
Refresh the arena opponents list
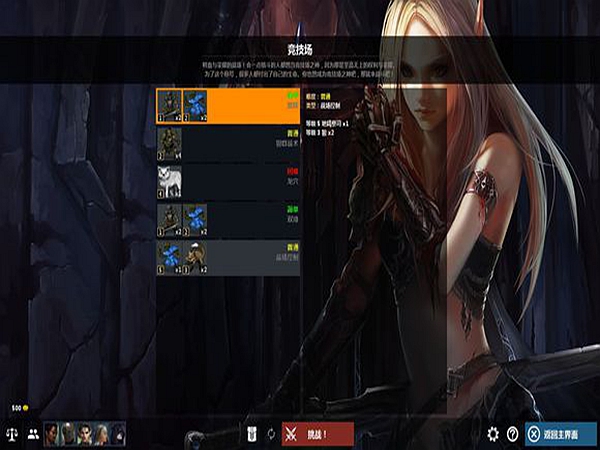point(271,434)
